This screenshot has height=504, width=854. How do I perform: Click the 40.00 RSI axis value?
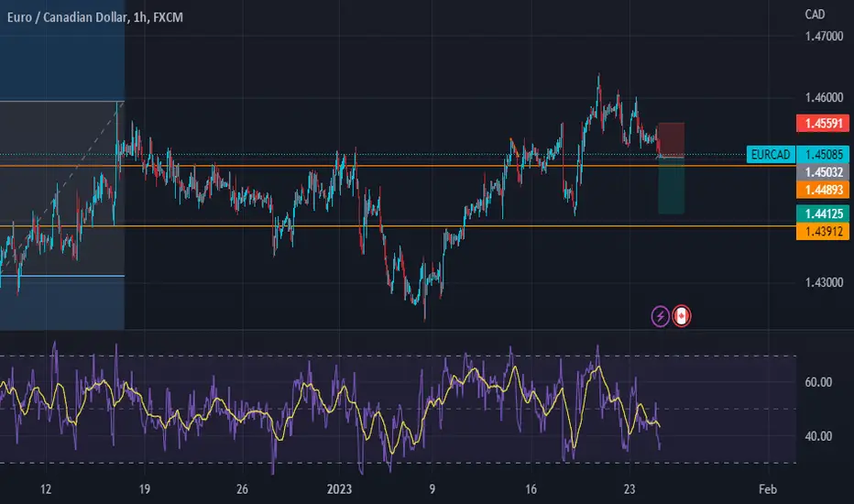[818, 436]
